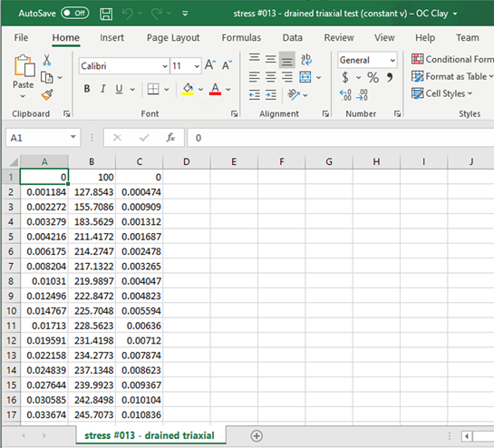Toggle Bottom Align icon
This screenshot has height=448, width=494.
pos(286,60)
